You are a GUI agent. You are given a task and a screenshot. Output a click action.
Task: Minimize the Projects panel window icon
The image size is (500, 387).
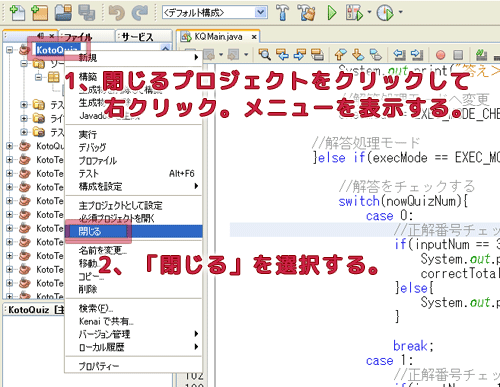pos(40,36)
